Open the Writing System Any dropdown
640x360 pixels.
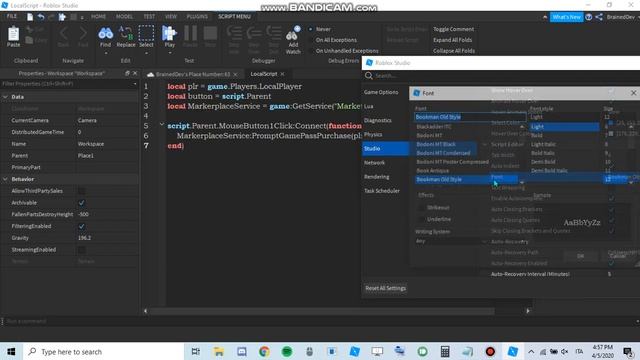(451, 241)
